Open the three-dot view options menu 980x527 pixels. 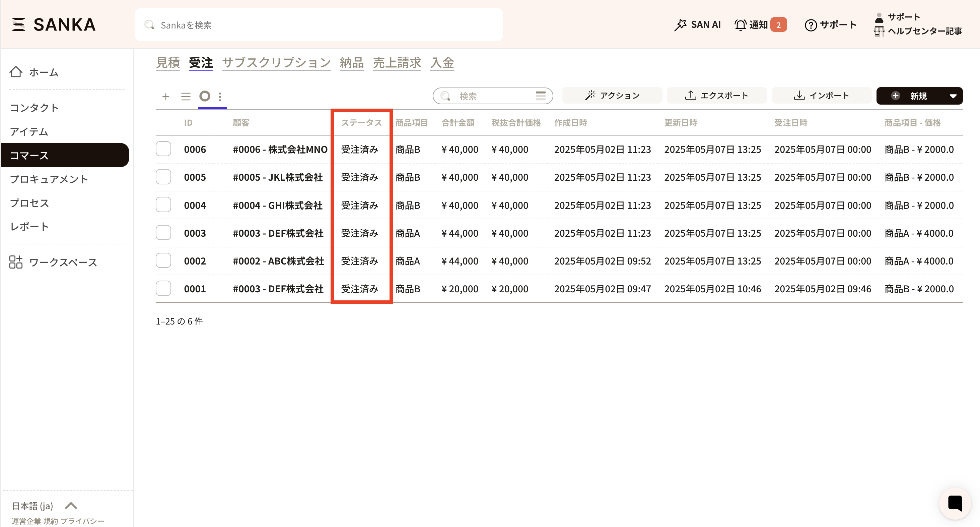point(220,96)
